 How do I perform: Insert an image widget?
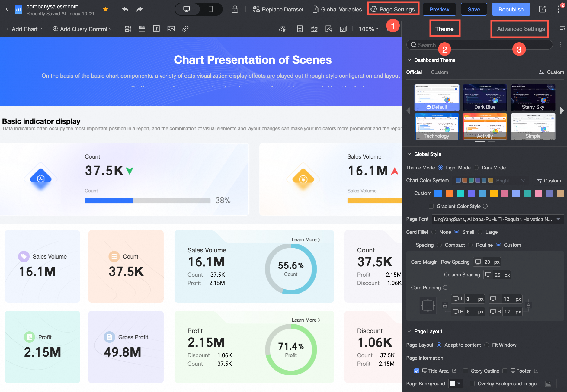(171, 29)
